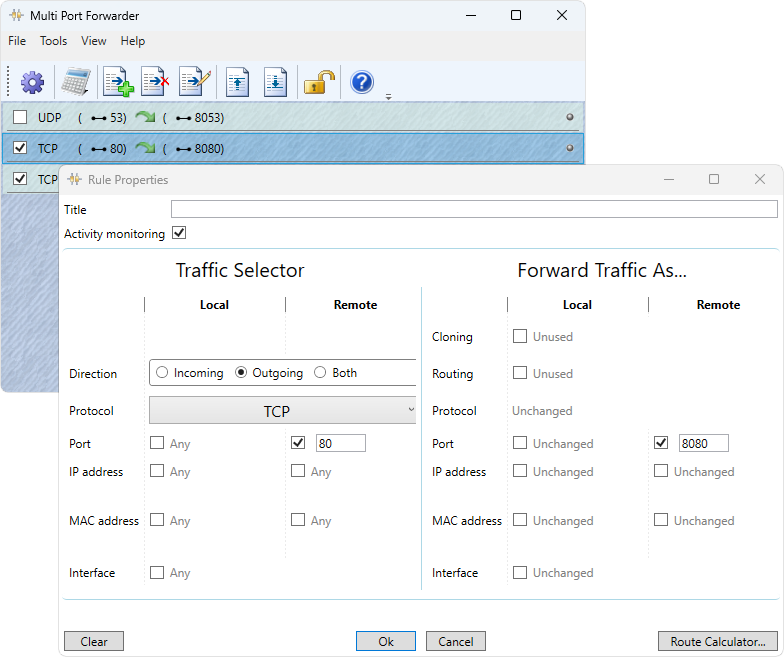This screenshot has height=657, width=784.
Task: Toggle Forward local IP address Unchanged
Action: coord(520,471)
